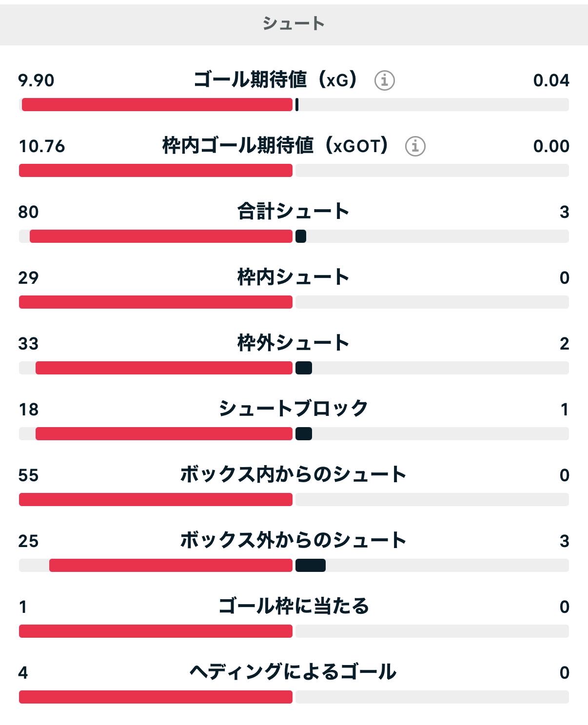Open the info icon next to 枠内ゴール期待値（xGOT）
The image size is (588, 725).
click(415, 146)
